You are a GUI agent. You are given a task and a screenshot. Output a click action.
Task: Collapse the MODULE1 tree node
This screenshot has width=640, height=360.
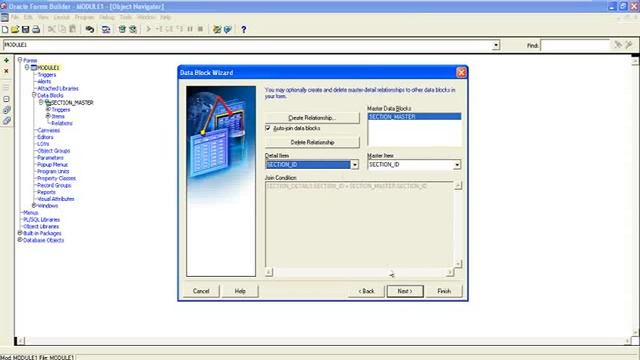[27, 67]
